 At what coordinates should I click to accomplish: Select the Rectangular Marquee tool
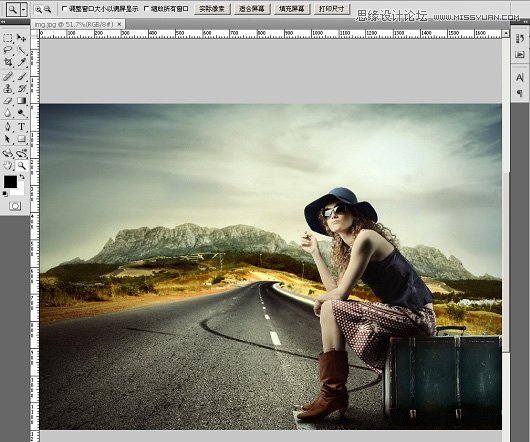coord(7,38)
